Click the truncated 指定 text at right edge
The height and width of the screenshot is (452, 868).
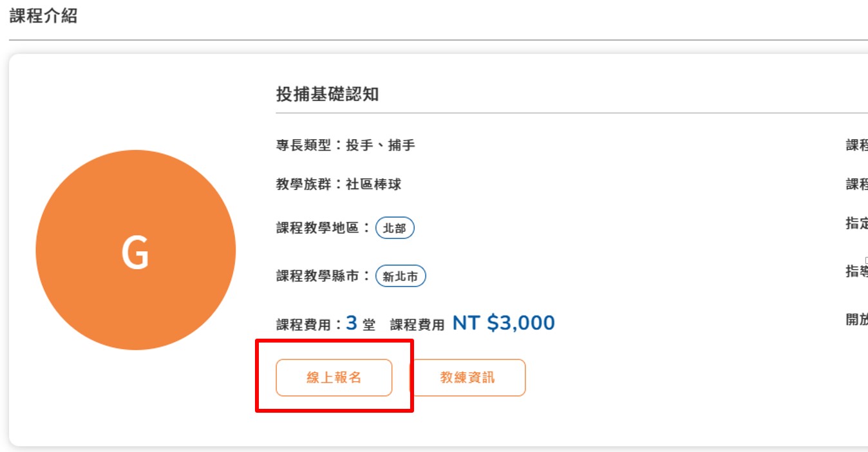click(857, 223)
